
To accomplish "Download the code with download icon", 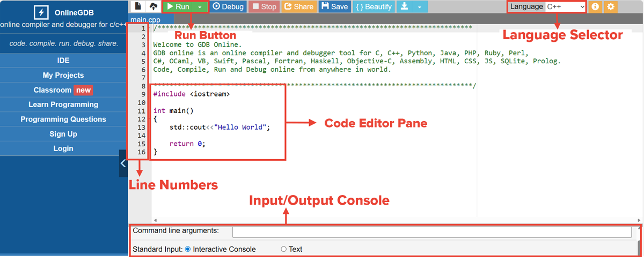I will [404, 6].
